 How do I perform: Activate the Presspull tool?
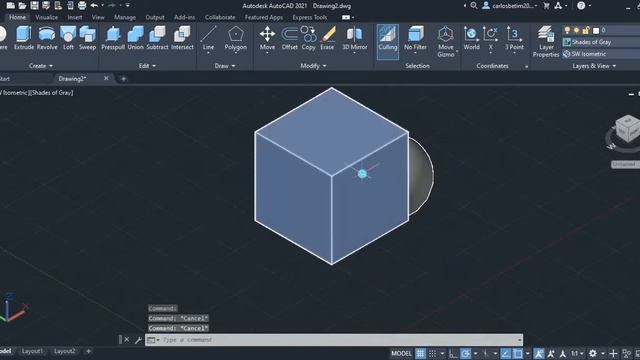[x=113, y=38]
